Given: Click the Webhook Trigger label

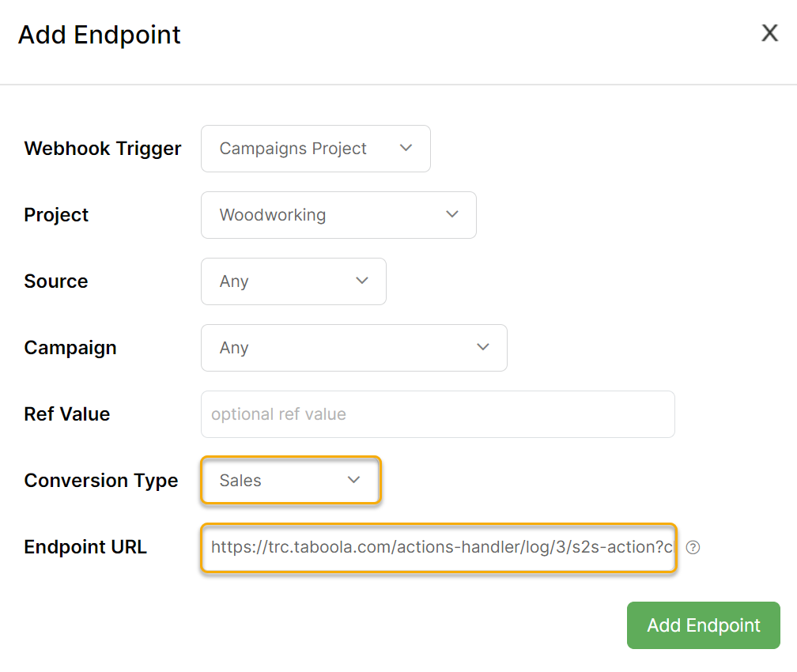Looking at the screenshot, I should (103, 149).
